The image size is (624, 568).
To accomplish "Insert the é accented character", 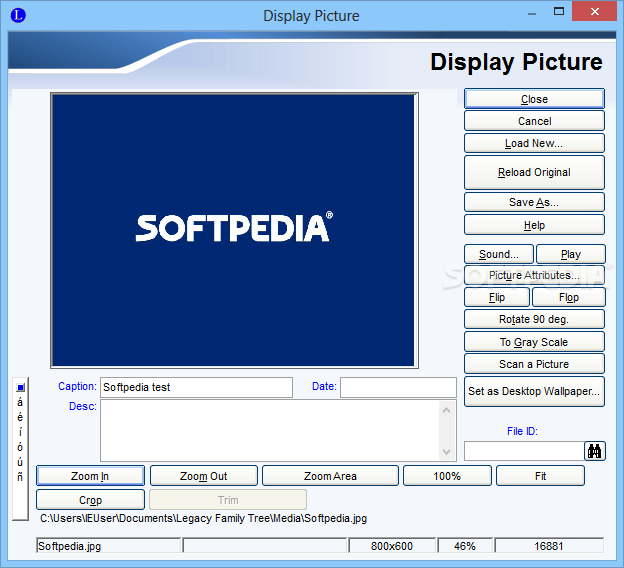I will [x=20, y=417].
